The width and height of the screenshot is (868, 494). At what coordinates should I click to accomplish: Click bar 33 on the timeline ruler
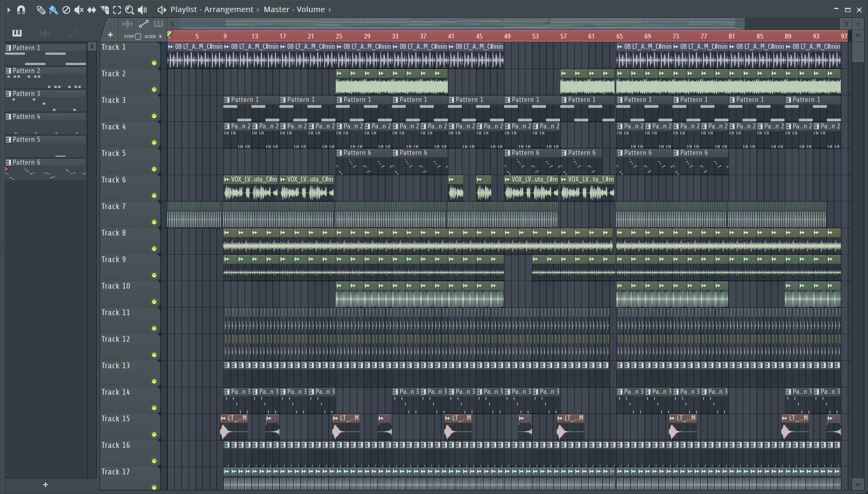[x=395, y=36]
